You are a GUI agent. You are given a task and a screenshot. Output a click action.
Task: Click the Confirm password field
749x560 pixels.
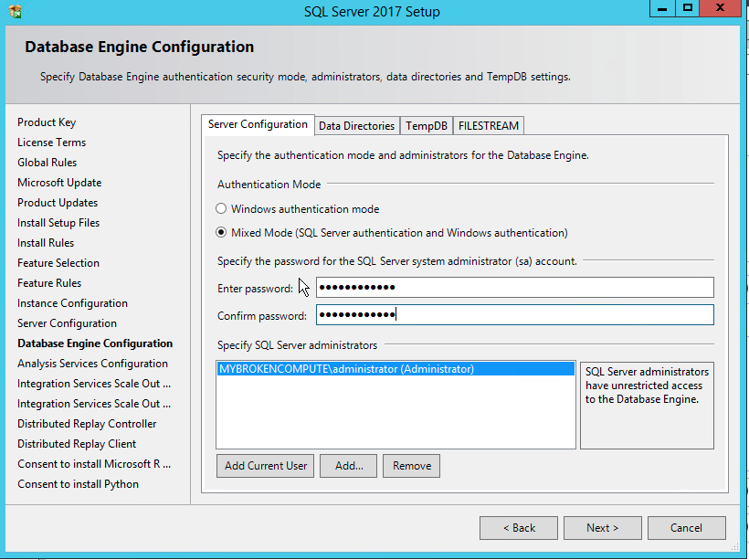[x=514, y=315]
